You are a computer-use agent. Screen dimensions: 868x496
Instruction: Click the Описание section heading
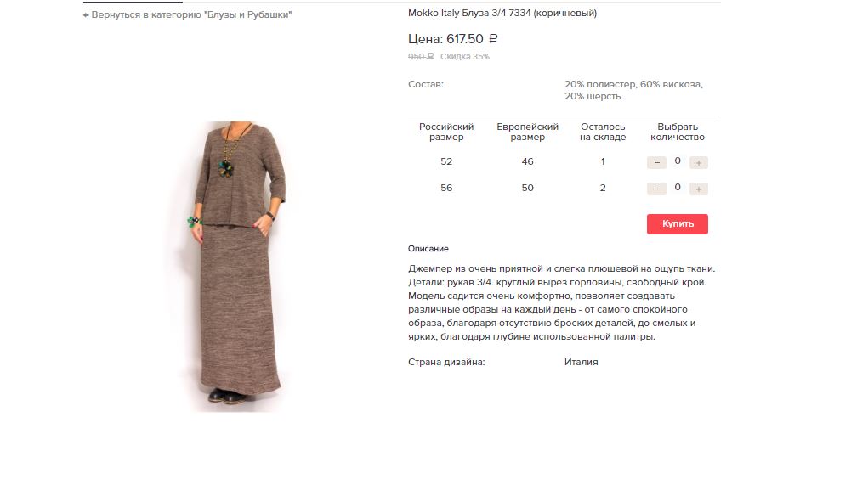(428, 249)
